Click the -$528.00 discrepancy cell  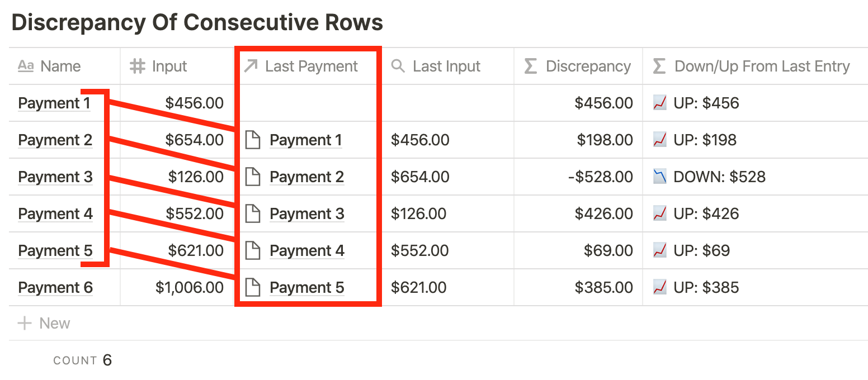578,177
